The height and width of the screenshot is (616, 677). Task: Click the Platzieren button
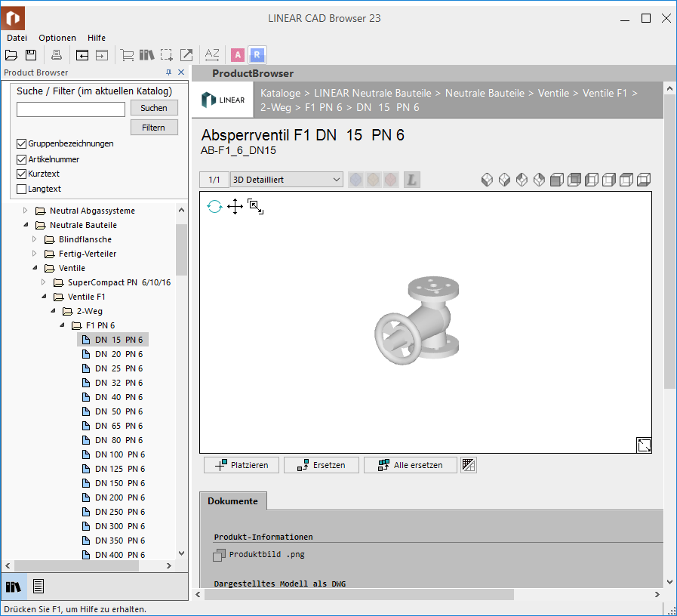pos(242,465)
